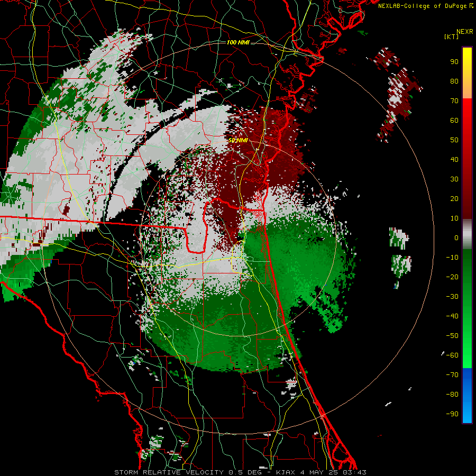Viewport: 476px width, 476px height.
Task: Click the 4 MAY 25 date text
Action: 318,472
